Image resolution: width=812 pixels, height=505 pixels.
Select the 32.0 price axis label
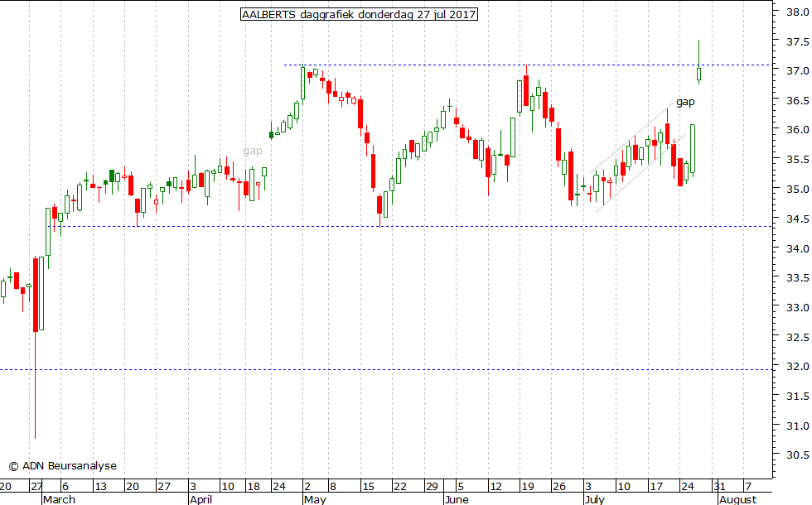point(797,366)
